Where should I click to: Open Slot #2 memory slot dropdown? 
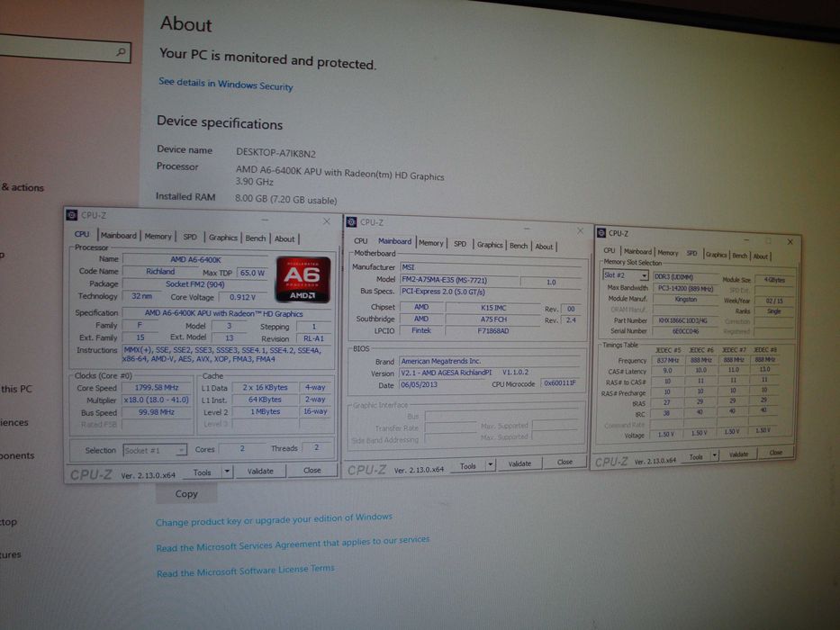(x=626, y=274)
